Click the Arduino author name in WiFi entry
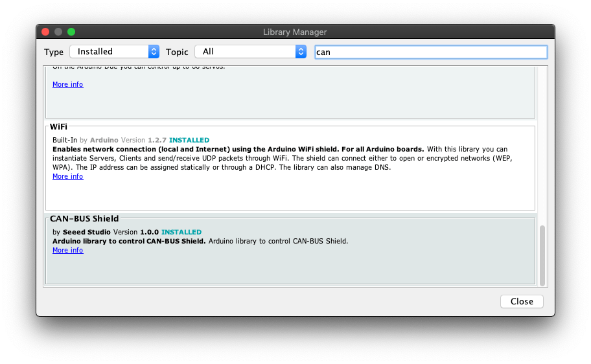This screenshot has width=591, height=364. 104,140
